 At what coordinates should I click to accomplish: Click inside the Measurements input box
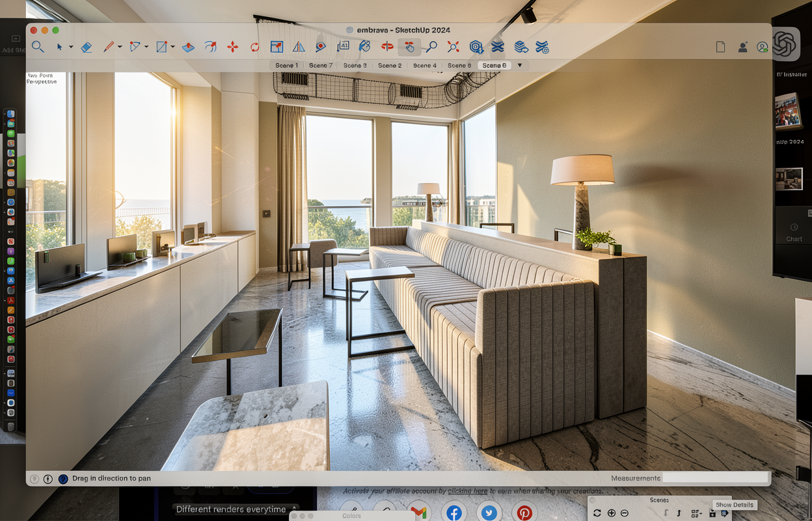click(x=715, y=478)
